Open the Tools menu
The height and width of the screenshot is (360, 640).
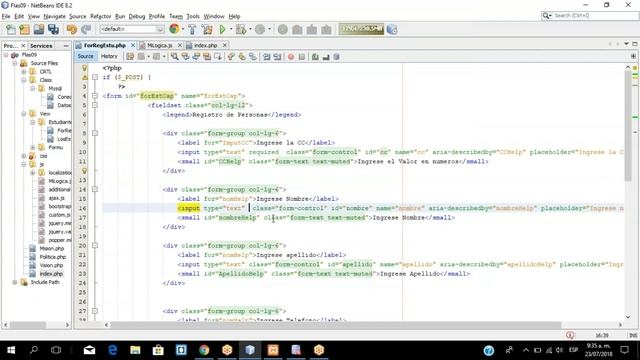[x=193, y=16]
